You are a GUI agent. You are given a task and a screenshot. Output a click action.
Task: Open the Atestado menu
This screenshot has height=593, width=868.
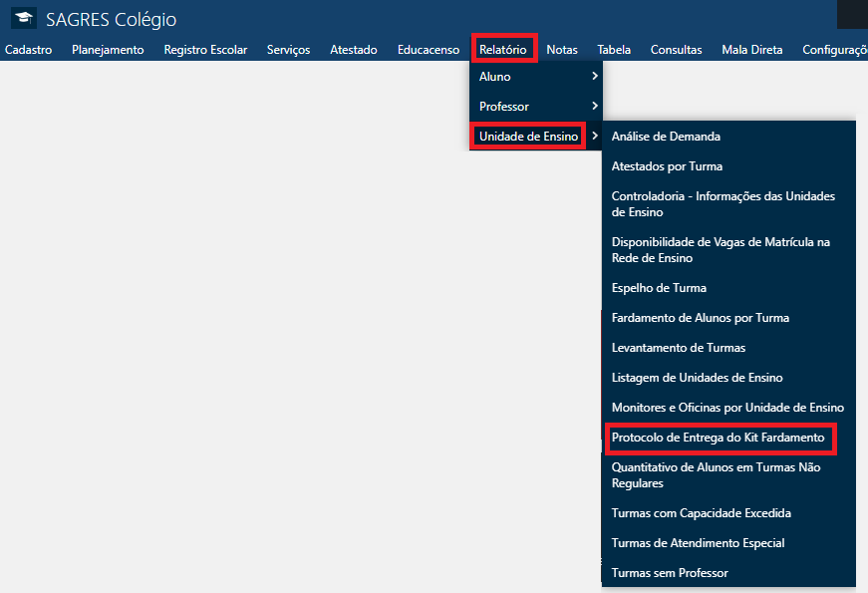pos(353,49)
